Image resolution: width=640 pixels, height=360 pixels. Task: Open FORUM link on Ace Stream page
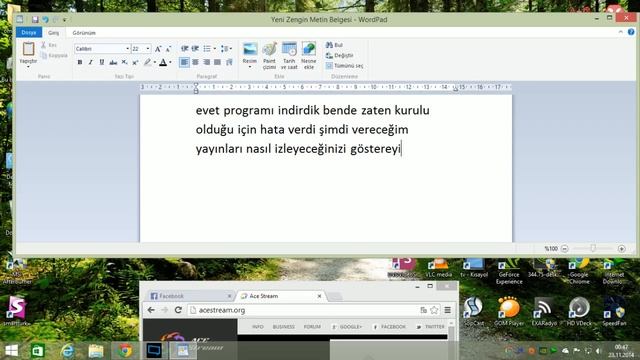[312, 327]
